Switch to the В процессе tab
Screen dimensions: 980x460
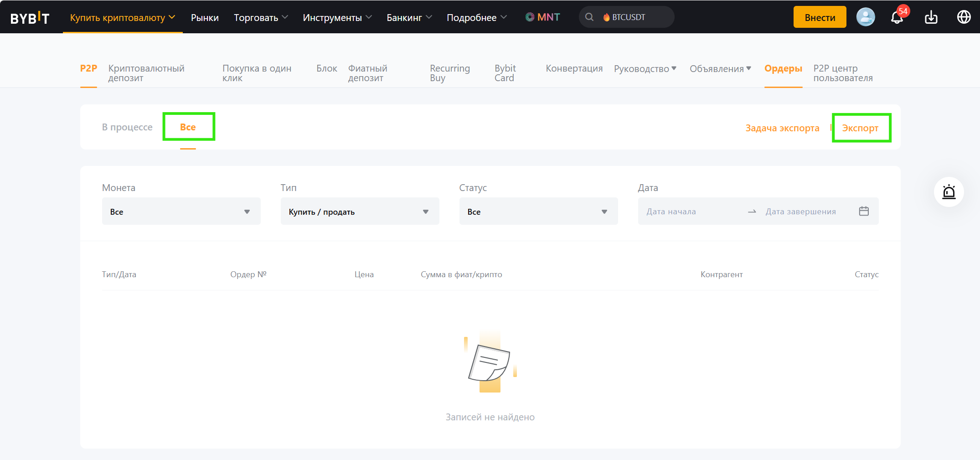[x=127, y=127]
